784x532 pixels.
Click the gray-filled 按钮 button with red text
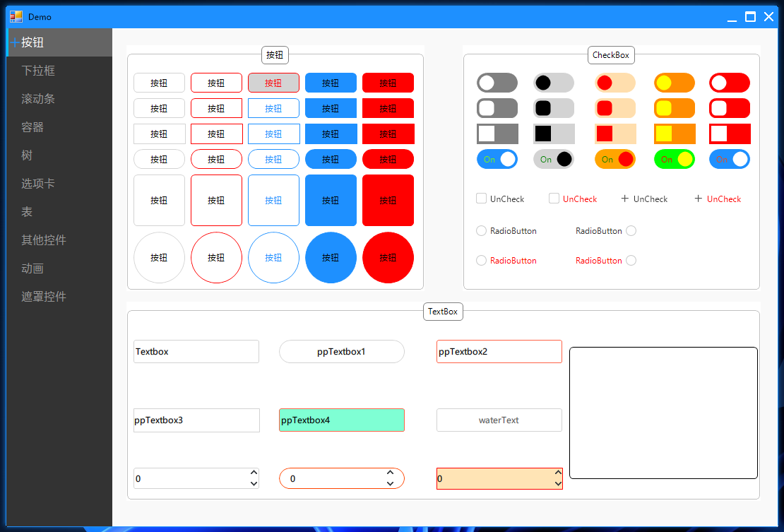pyautogui.click(x=273, y=83)
